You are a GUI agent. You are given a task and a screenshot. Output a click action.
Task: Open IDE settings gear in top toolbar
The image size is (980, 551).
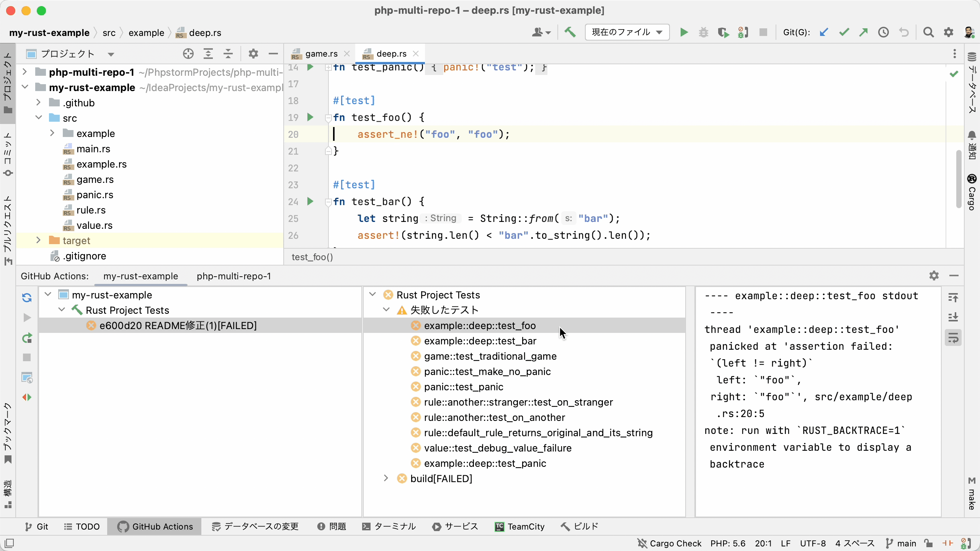948,33
